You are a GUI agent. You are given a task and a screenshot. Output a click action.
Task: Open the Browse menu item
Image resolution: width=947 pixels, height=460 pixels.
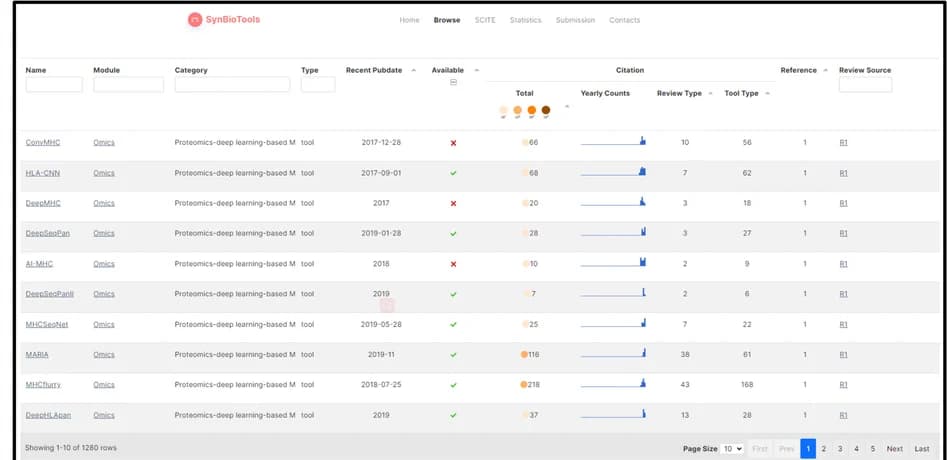pyautogui.click(x=447, y=20)
